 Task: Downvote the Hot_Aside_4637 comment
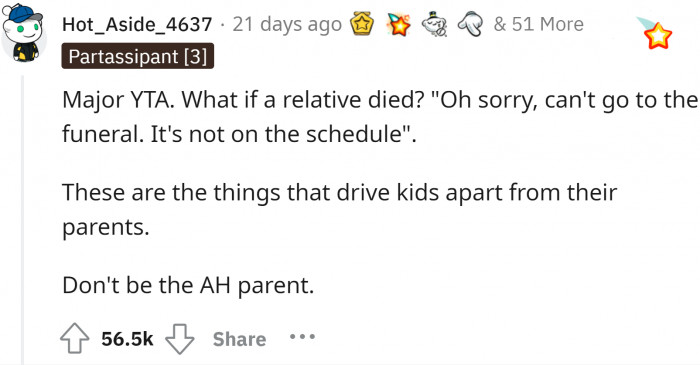coord(180,339)
